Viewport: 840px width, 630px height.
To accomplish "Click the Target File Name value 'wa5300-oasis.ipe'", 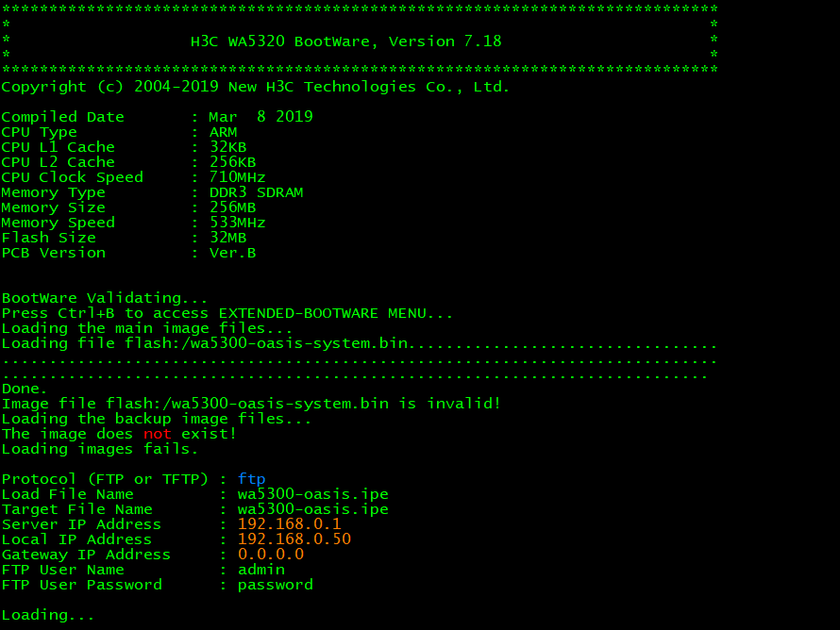I will (312, 509).
